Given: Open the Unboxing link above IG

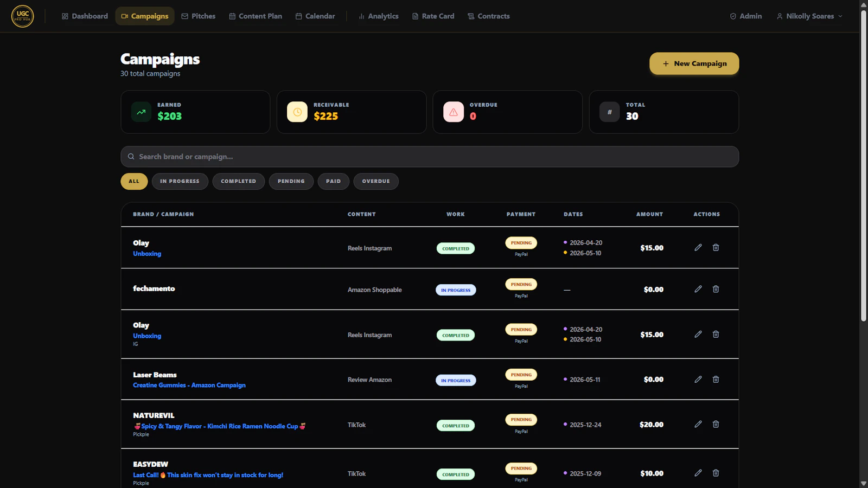Looking at the screenshot, I should point(147,336).
